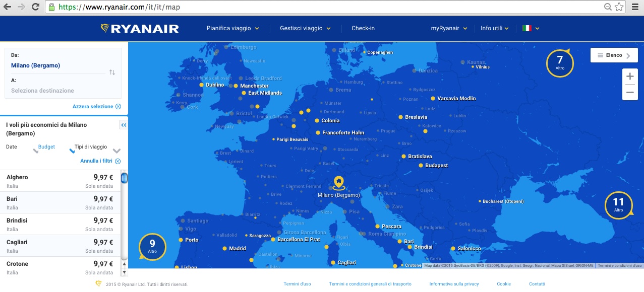Viewport: 644px width, 292px height.
Task: Open the Contatti footer link
Action: [x=537, y=284]
